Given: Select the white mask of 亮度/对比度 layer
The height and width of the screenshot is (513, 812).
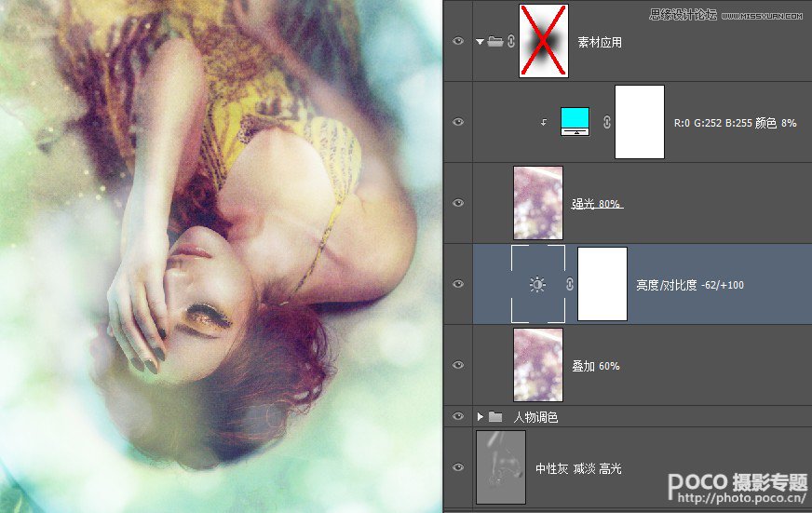Looking at the screenshot, I should click(602, 284).
